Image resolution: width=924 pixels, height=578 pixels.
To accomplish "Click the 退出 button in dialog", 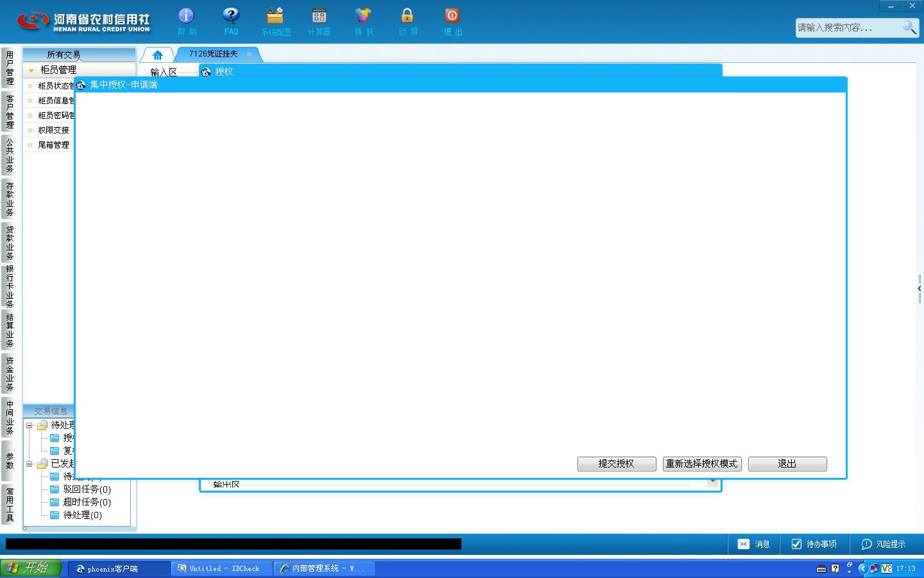I will point(787,464).
